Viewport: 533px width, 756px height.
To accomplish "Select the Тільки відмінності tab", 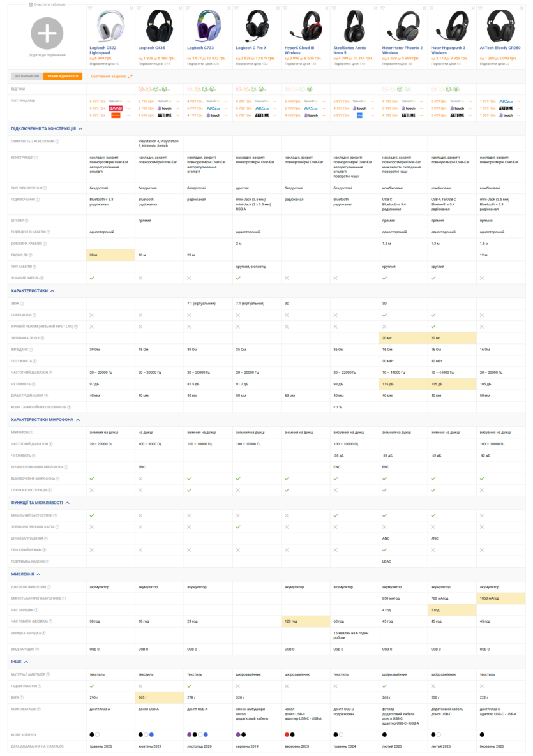I will (63, 76).
